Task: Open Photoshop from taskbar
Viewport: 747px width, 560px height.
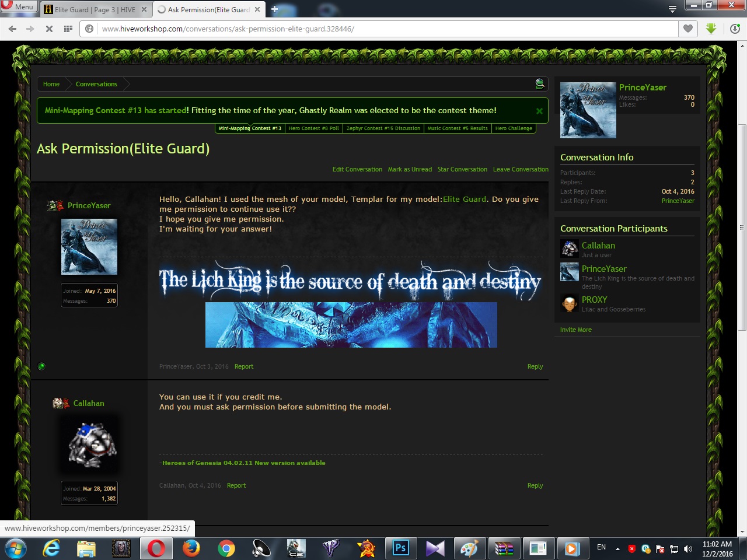Action: click(400, 548)
